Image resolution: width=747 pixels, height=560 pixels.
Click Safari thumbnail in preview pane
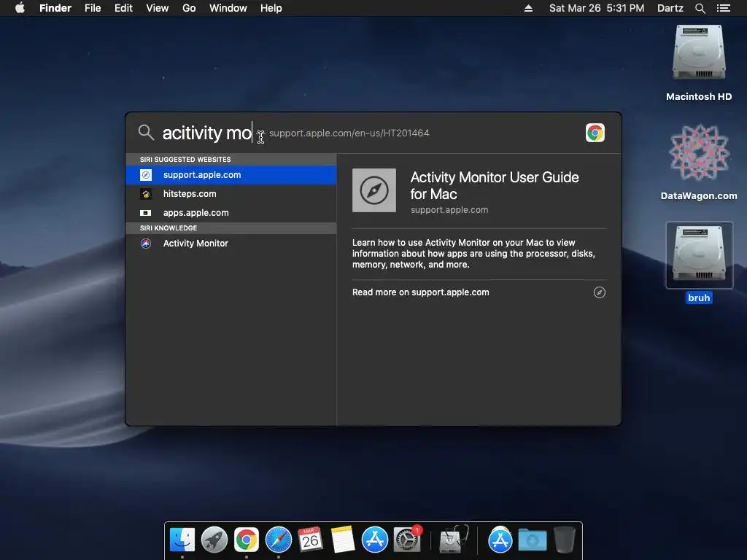coord(374,190)
